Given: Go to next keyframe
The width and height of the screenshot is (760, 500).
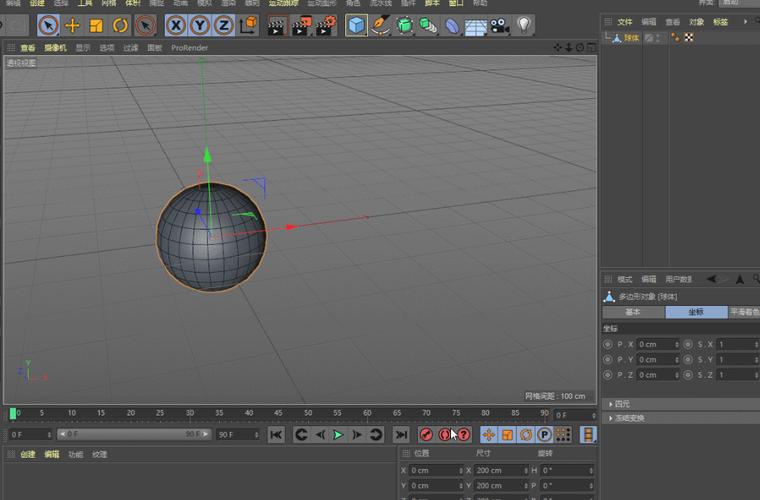Looking at the screenshot, I should 376,435.
